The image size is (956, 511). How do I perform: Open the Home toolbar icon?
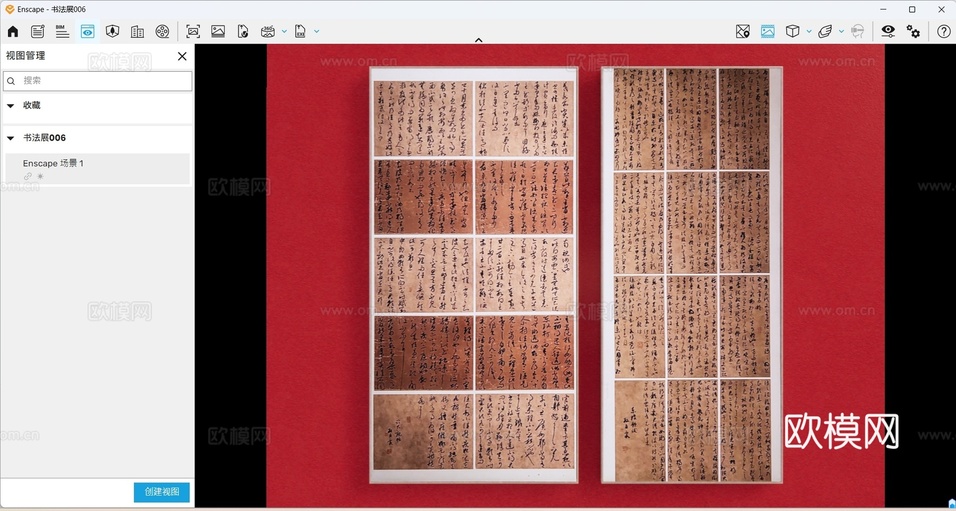coord(13,32)
